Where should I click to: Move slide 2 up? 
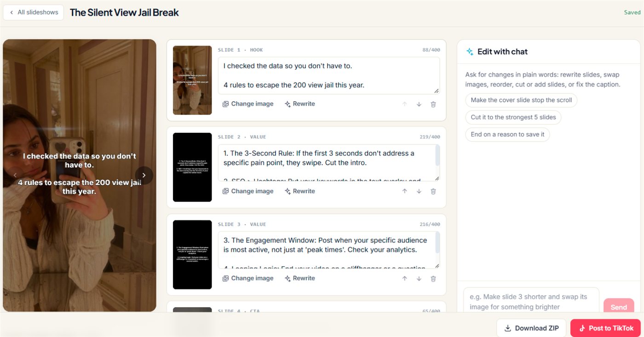tap(405, 191)
